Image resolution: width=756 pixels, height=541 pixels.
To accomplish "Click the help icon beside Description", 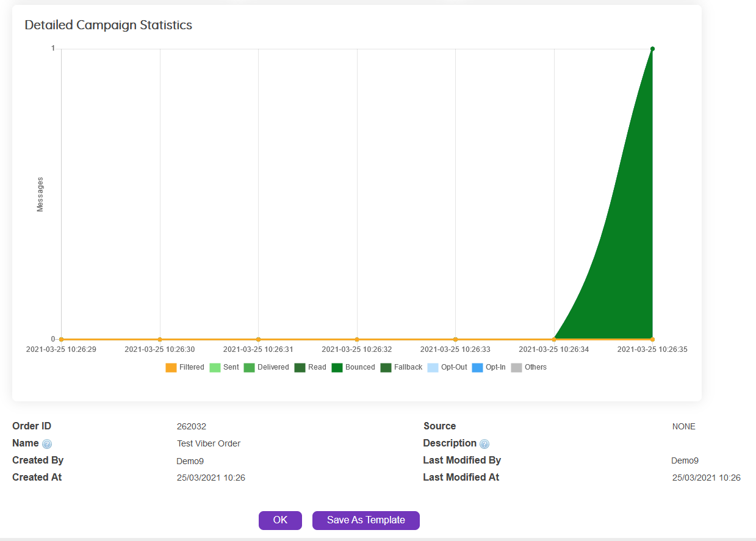I will point(484,444).
